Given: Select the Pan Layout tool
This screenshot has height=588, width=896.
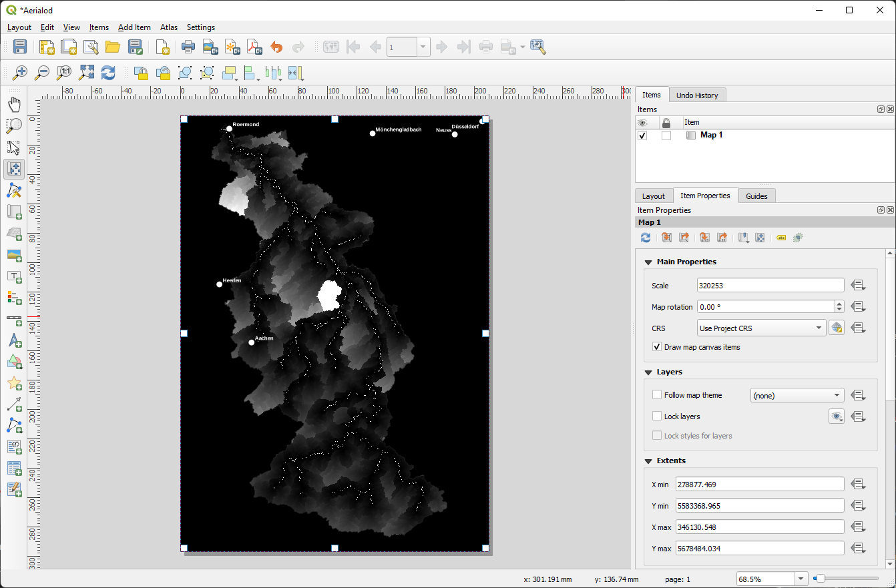Looking at the screenshot, I should tap(14, 103).
